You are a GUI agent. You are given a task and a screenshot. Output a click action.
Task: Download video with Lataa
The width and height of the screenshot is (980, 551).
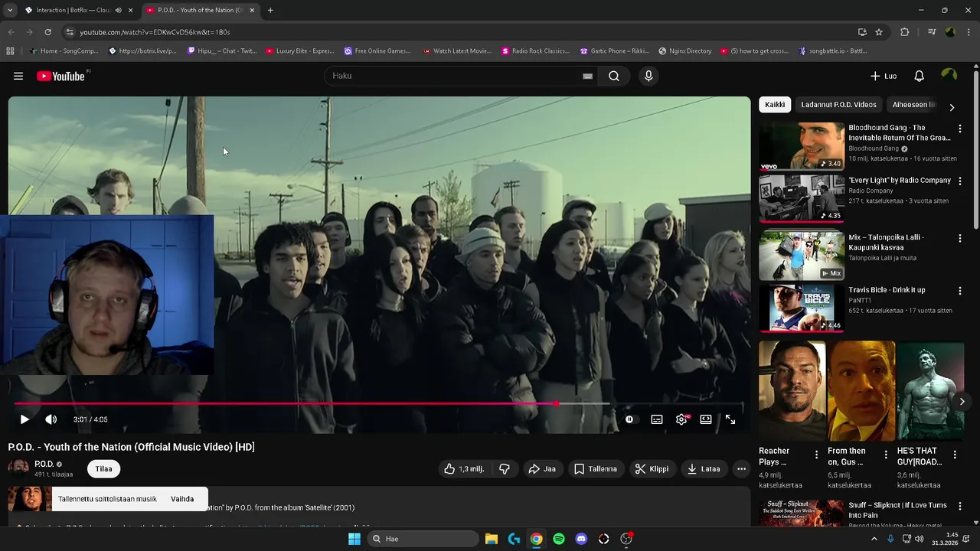click(704, 469)
